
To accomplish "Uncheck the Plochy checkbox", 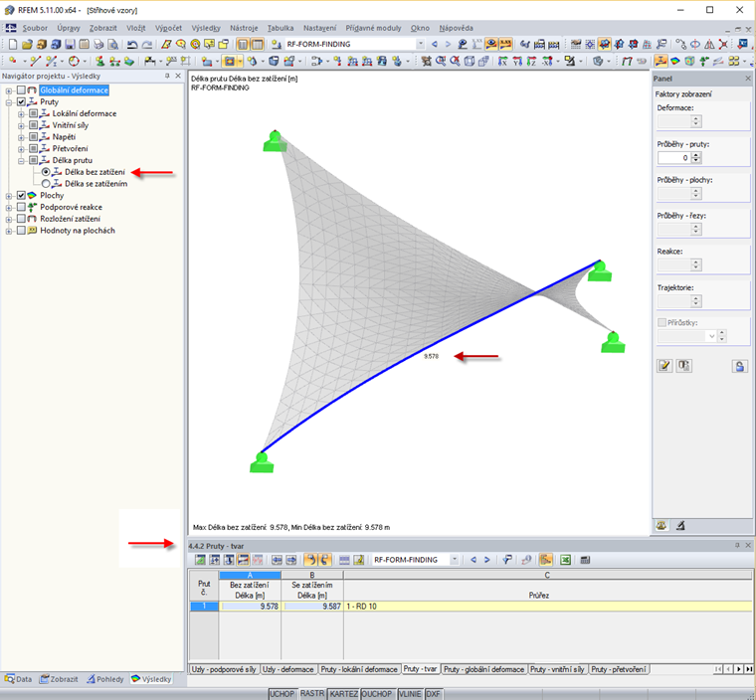I will tap(21, 195).
